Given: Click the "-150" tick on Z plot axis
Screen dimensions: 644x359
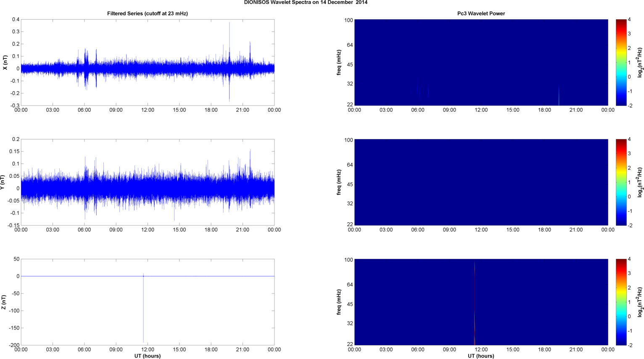Looking at the screenshot, I should pyautogui.click(x=14, y=328).
